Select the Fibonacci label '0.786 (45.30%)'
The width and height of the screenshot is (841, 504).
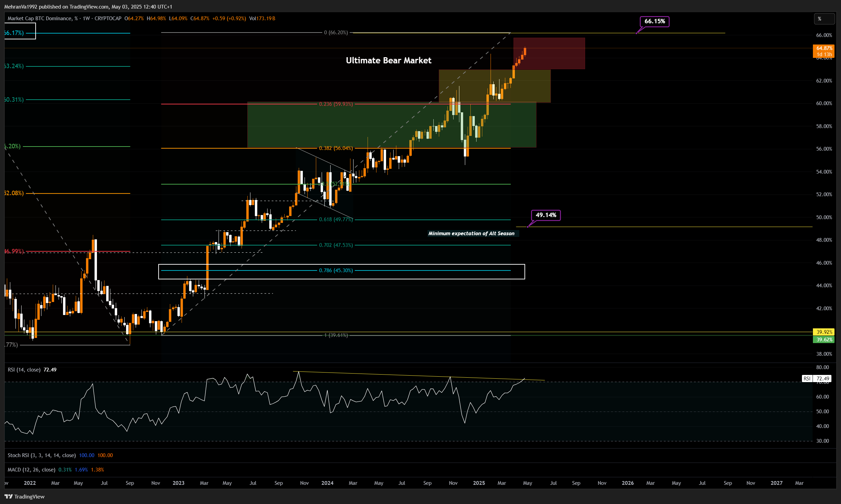pyautogui.click(x=336, y=270)
